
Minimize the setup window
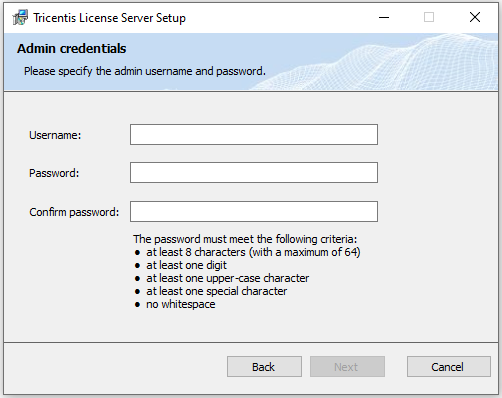click(384, 17)
